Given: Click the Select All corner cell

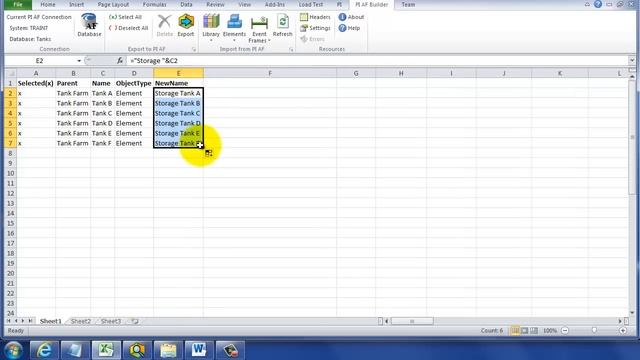Looking at the screenshot, I should click(x=10, y=73).
